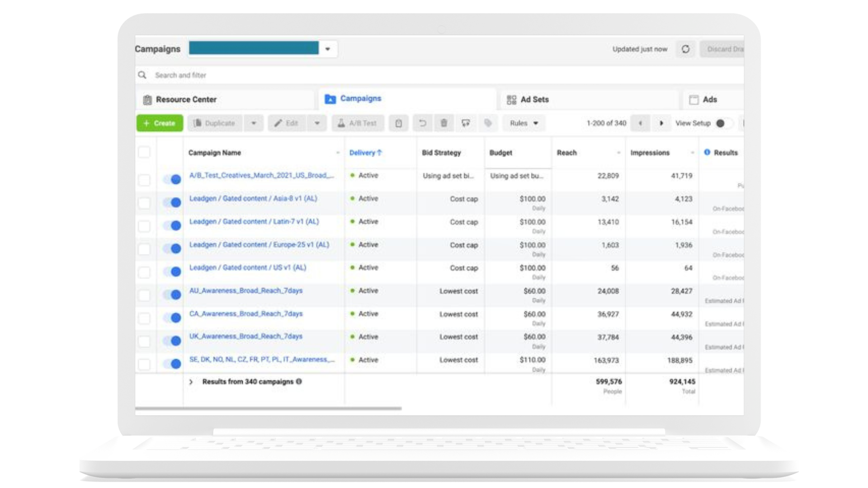
Task: Turn off the UK_Awareness_Broad_Reach_7days campaign toggle
Action: 172,341
